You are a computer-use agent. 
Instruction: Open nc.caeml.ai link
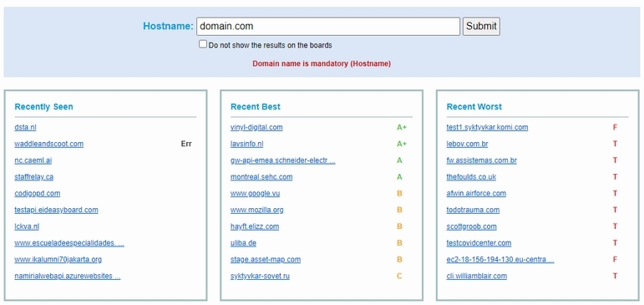click(x=33, y=160)
